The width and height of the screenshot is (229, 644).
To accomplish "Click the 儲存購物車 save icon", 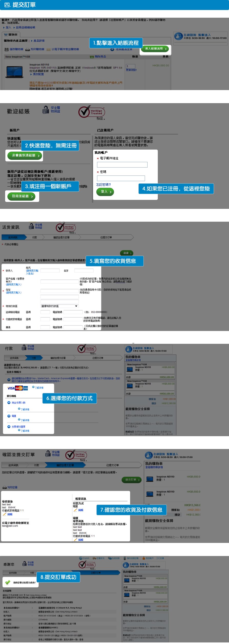I will tap(7, 49).
